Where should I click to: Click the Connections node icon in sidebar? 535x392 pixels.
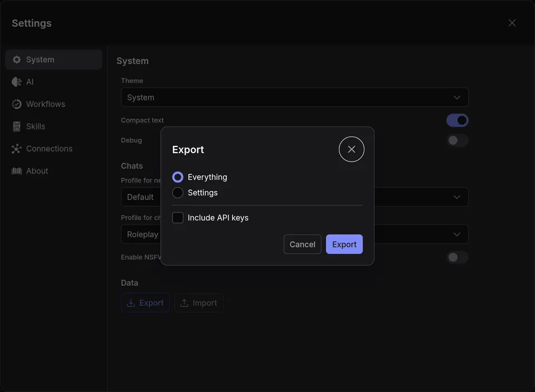(16, 149)
